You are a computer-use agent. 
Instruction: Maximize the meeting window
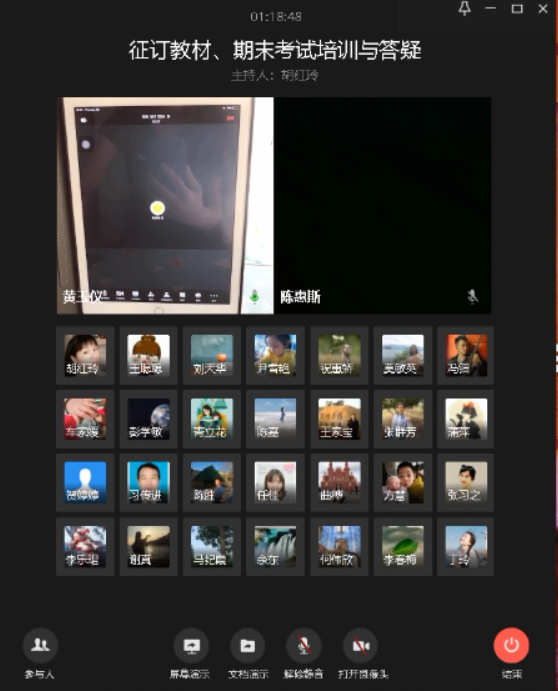517,8
